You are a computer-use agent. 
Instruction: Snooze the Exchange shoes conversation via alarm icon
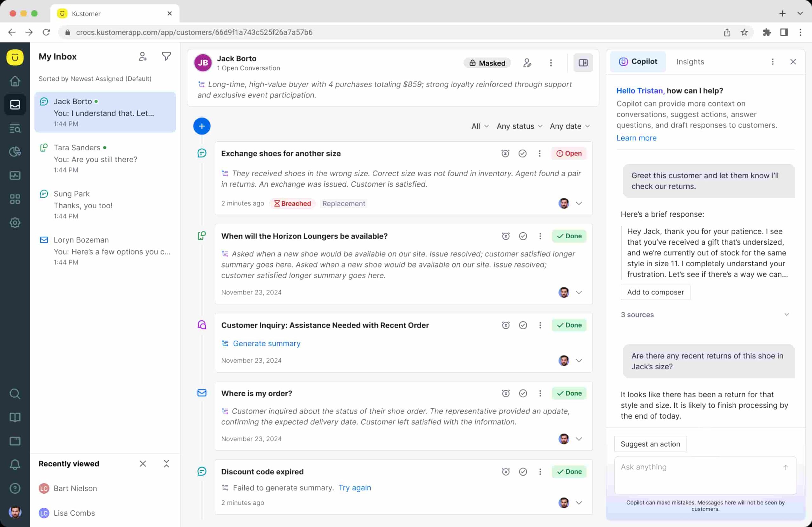coord(505,153)
